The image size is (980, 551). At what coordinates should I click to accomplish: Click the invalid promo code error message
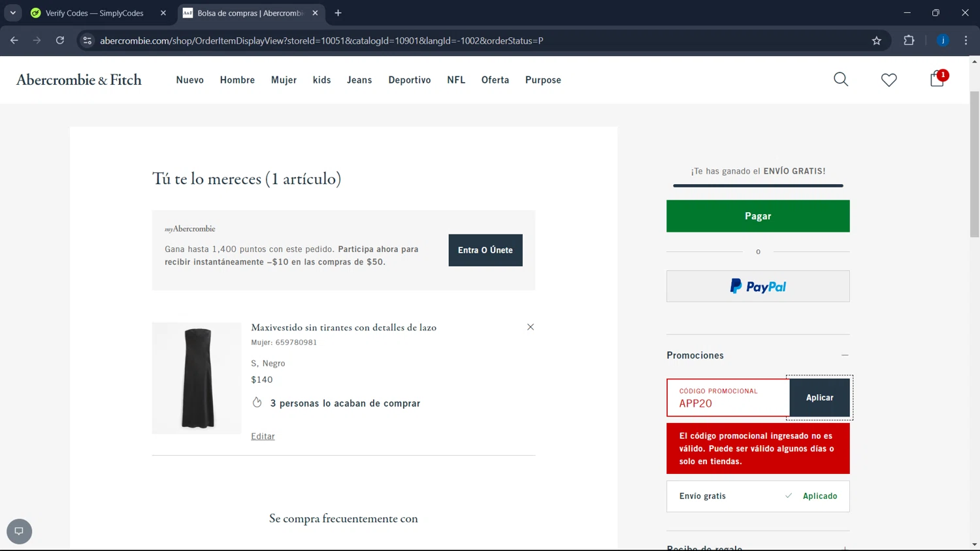point(758,449)
